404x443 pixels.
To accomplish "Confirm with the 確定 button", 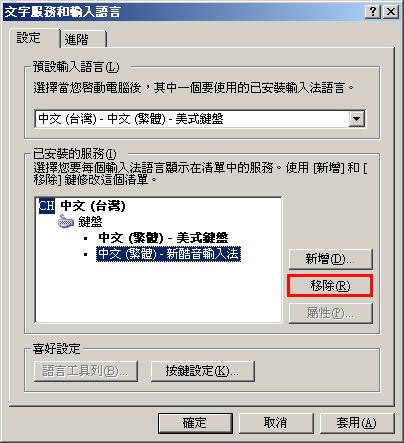I will (x=195, y=423).
